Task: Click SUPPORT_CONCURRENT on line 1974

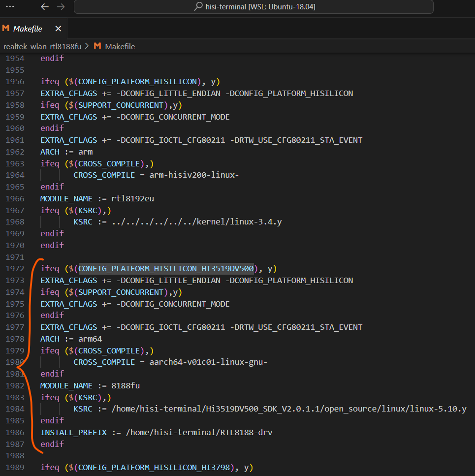Action: tap(121, 292)
